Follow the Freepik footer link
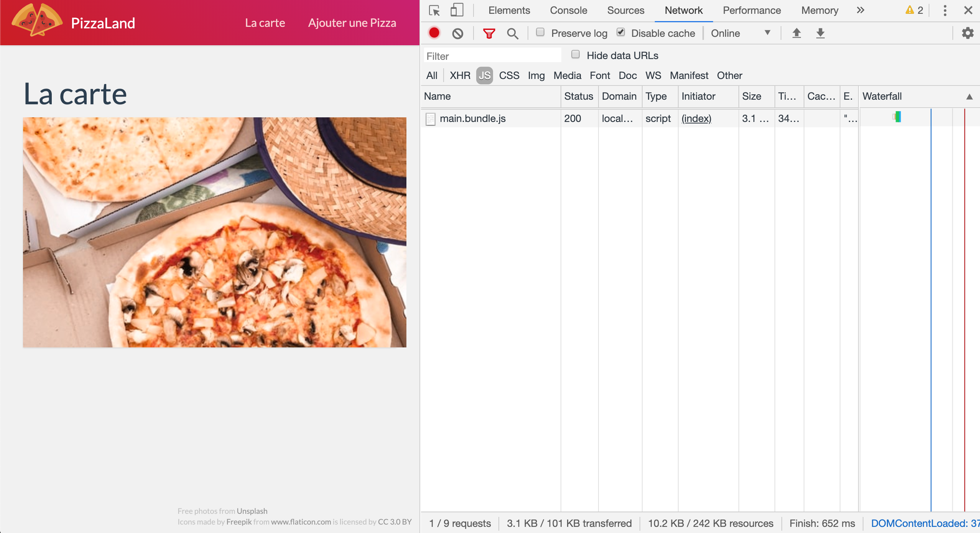This screenshot has height=533, width=980. point(239,521)
